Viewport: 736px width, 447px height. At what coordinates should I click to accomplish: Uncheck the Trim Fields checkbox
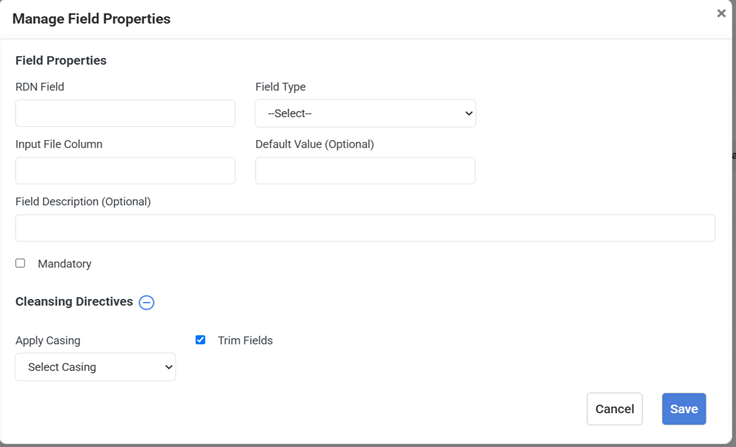[x=200, y=340]
